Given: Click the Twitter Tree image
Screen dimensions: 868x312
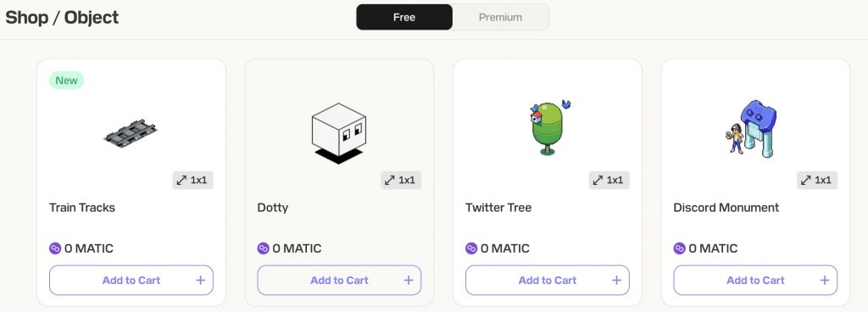Looking at the screenshot, I should coord(548,126).
